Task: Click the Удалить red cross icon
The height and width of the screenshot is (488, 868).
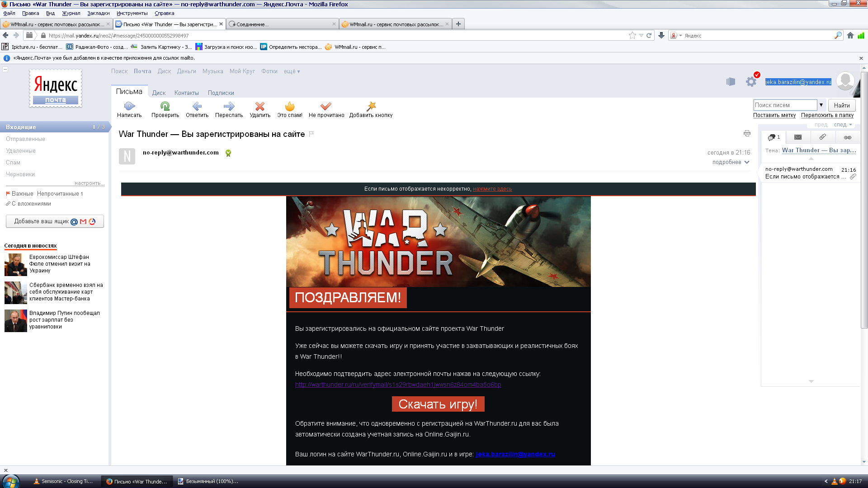Action: point(259,106)
